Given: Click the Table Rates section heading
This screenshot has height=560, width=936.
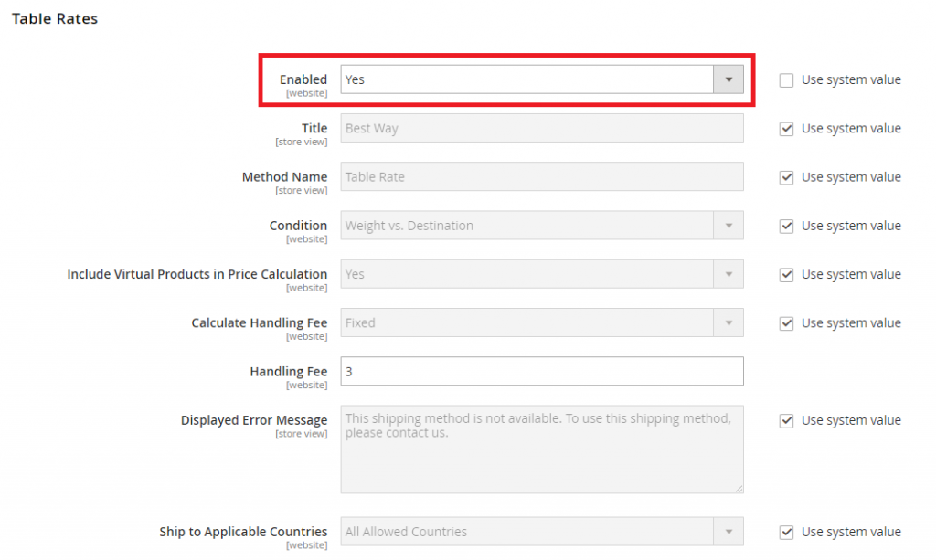Looking at the screenshot, I should pos(54,17).
